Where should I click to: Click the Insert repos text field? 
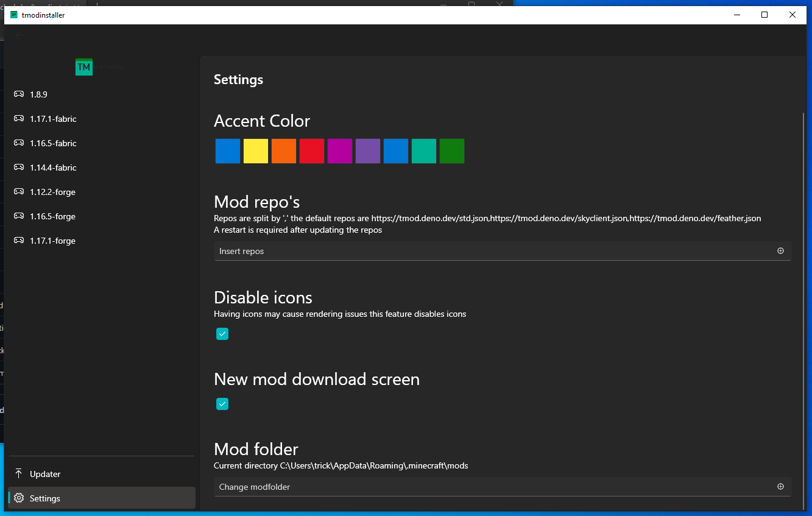pyautogui.click(x=487, y=251)
